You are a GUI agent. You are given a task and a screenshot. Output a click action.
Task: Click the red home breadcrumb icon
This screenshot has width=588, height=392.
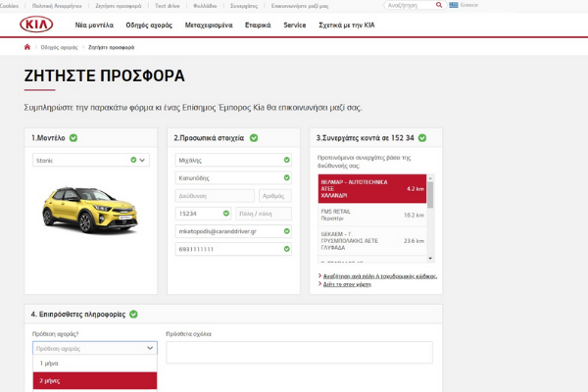27,47
